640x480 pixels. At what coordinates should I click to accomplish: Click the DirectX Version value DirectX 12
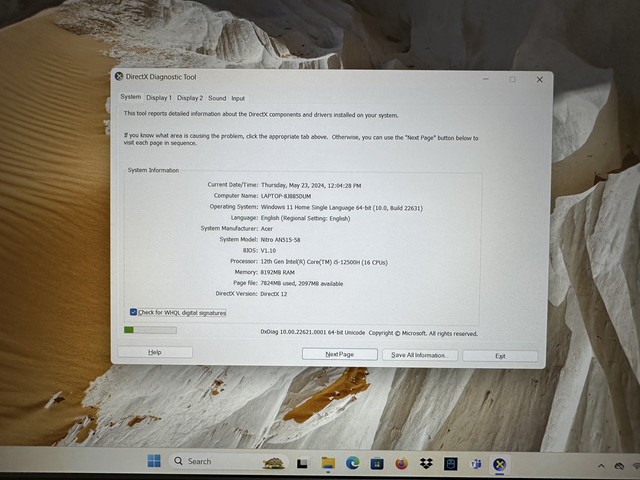[x=273, y=294]
